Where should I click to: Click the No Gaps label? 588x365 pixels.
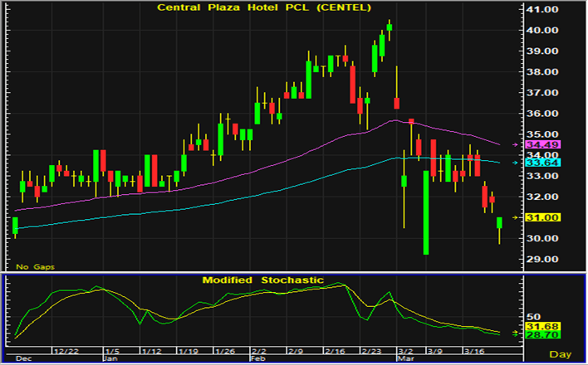click(x=32, y=265)
